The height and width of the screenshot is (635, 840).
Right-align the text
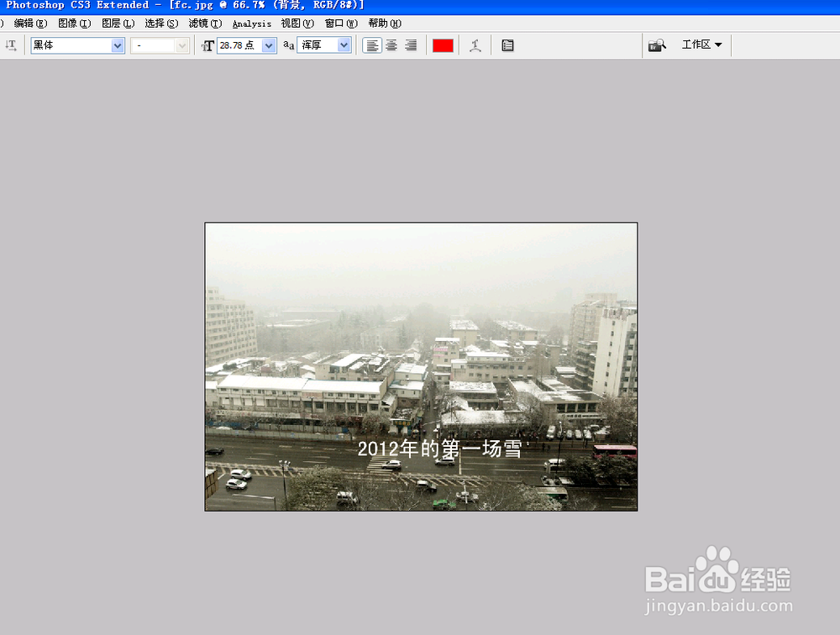(410, 45)
